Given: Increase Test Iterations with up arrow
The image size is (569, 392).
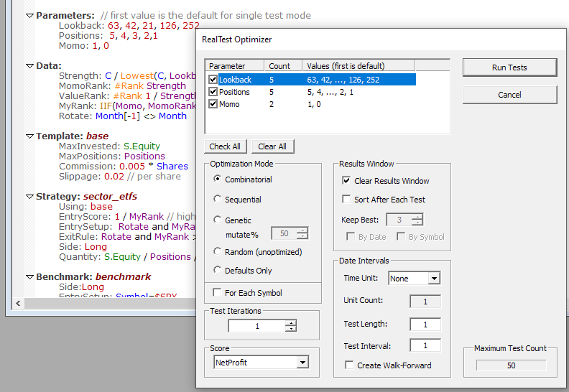Looking at the screenshot, I should click(290, 323).
